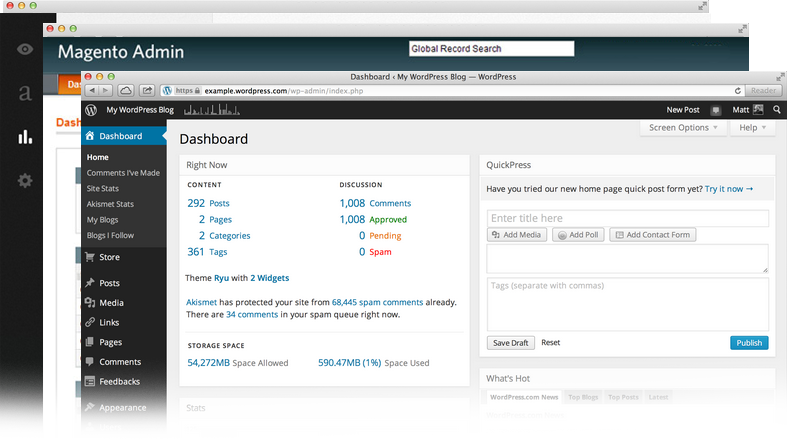Open the Home submenu item
The width and height of the screenshot is (787, 439).
pos(97,157)
